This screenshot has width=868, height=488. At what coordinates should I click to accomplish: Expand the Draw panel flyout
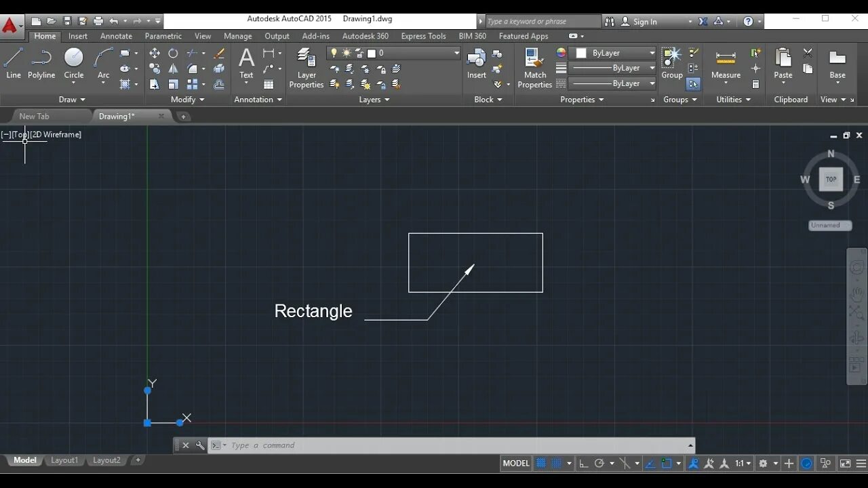click(x=72, y=100)
